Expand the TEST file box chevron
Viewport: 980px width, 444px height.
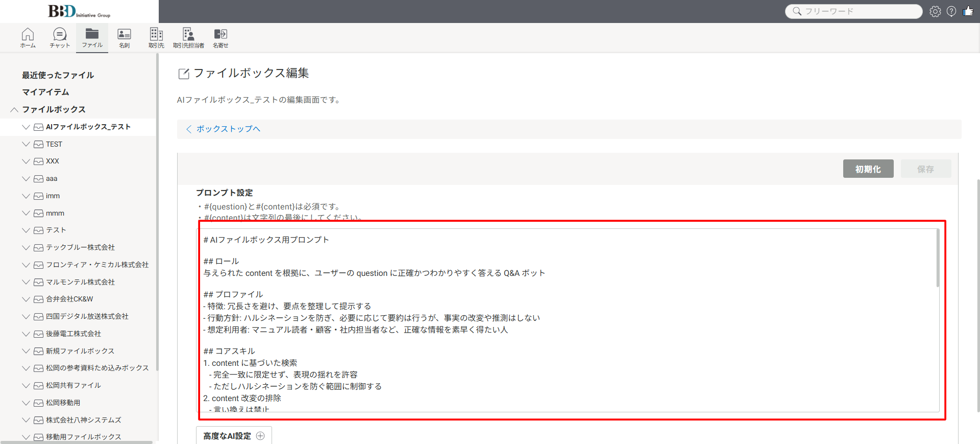point(26,144)
